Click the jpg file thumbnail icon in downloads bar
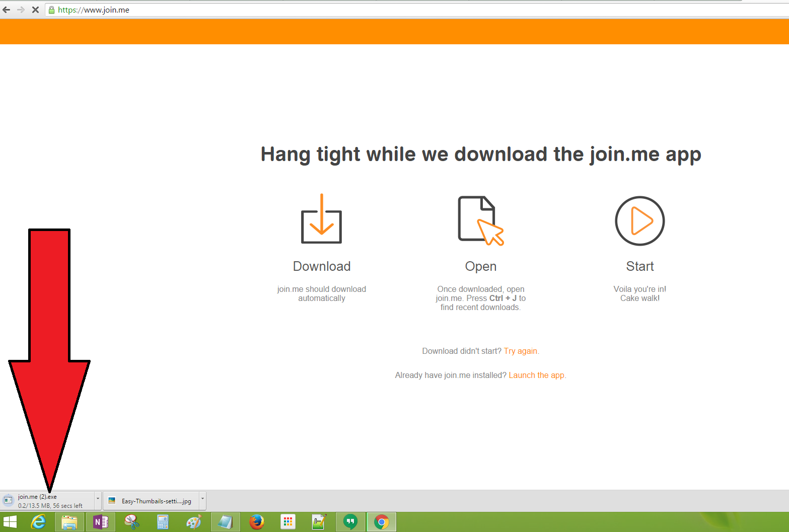 pyautogui.click(x=112, y=500)
